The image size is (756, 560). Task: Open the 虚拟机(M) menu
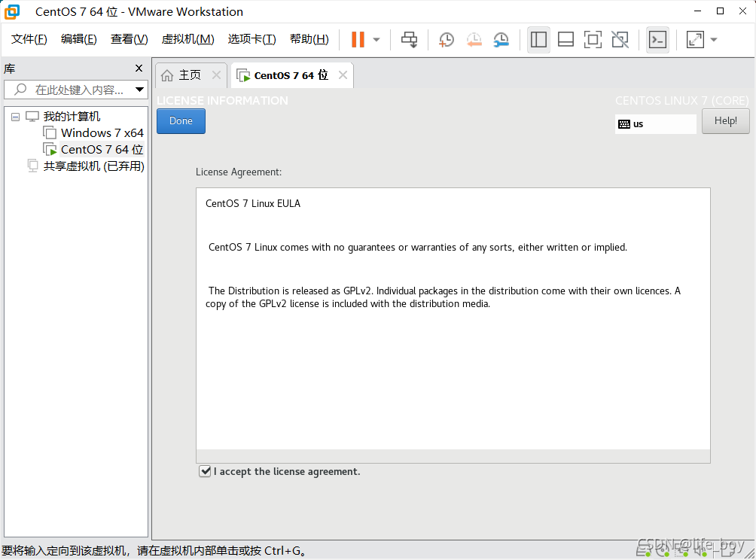[x=187, y=39]
